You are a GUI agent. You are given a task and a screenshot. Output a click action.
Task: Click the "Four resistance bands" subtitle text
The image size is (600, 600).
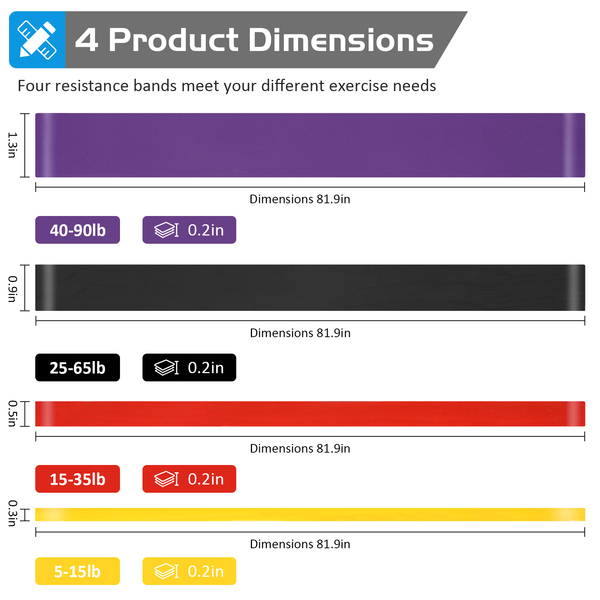click(x=227, y=86)
